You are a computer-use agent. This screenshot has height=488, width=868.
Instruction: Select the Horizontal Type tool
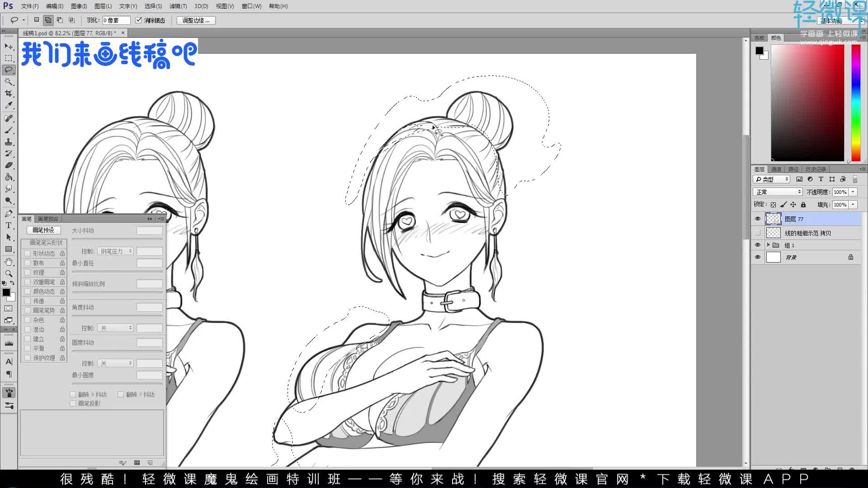[x=9, y=225]
